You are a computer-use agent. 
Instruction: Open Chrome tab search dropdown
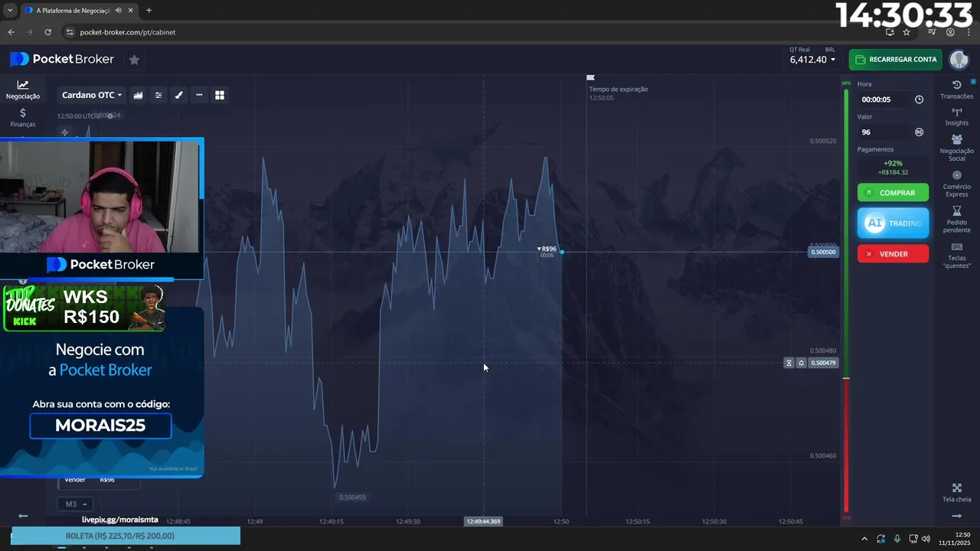point(10,11)
